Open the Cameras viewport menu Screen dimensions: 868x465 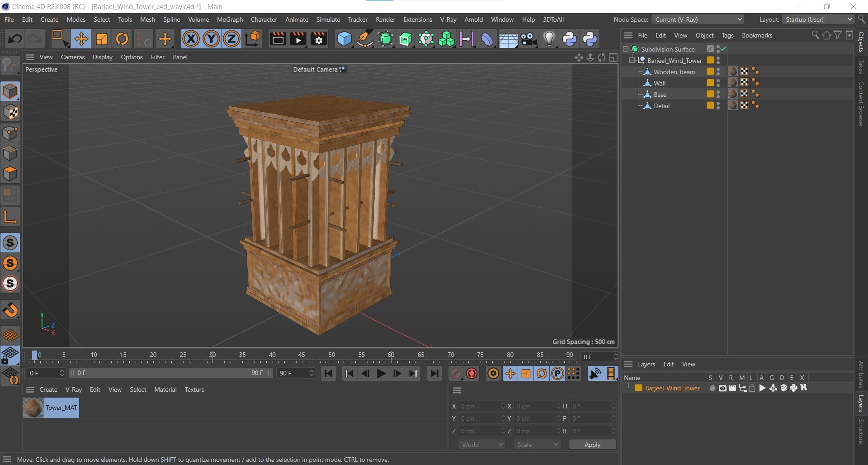click(72, 57)
